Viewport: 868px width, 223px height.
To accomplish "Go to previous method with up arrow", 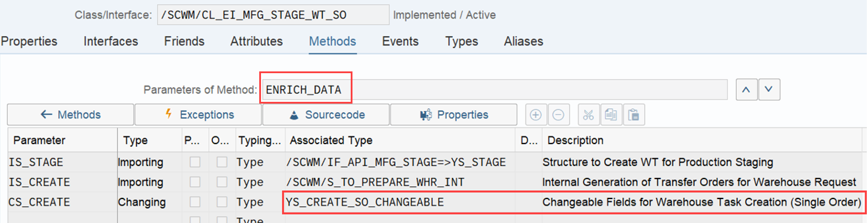I will tap(746, 90).
